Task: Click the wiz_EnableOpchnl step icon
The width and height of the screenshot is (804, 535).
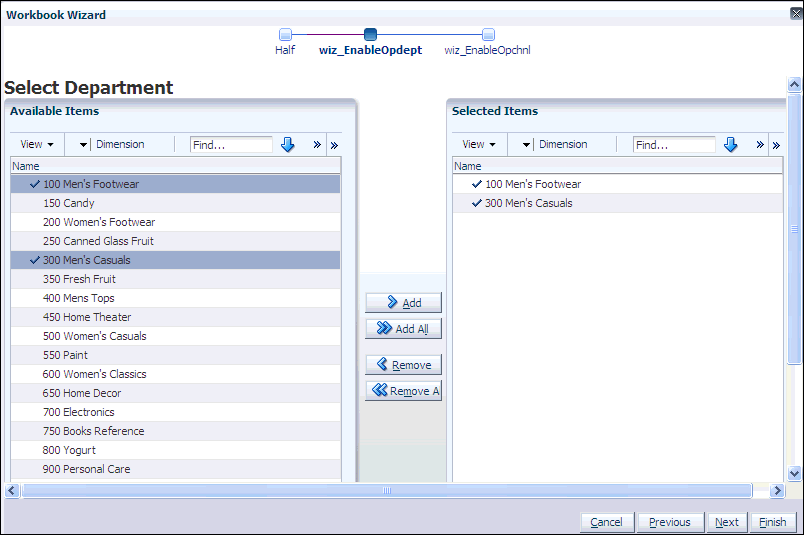Action: click(x=489, y=34)
